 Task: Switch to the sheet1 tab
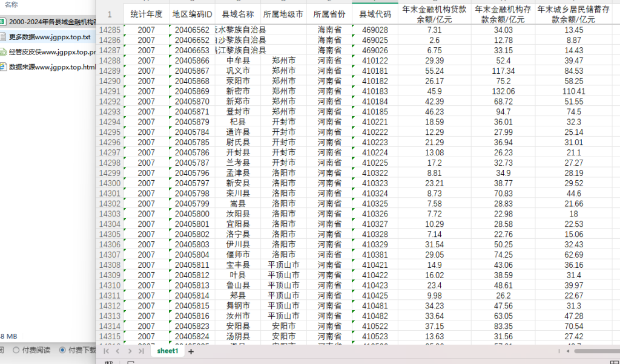(x=168, y=351)
